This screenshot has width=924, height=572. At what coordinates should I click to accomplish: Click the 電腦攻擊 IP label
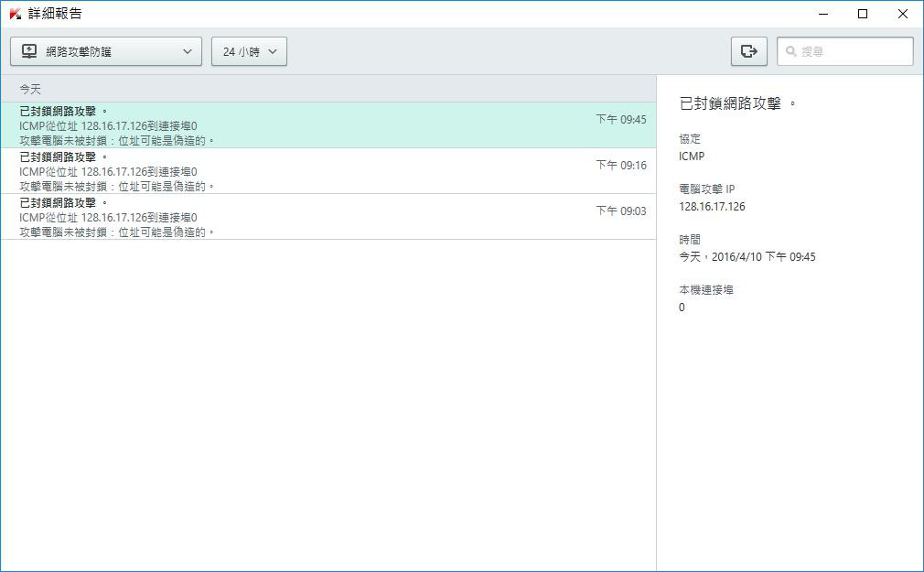tap(706, 189)
